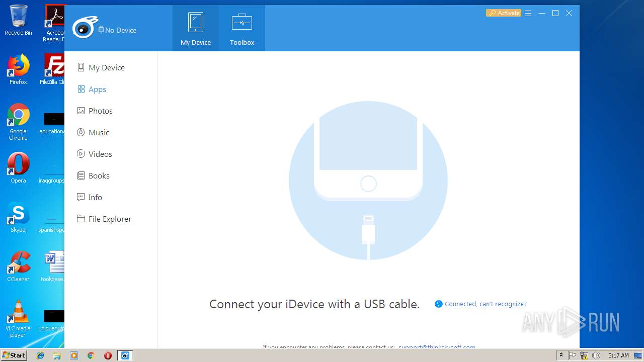Click the File Explorer folder icon
Image resolution: width=644 pixels, height=362 pixels.
tap(80, 219)
